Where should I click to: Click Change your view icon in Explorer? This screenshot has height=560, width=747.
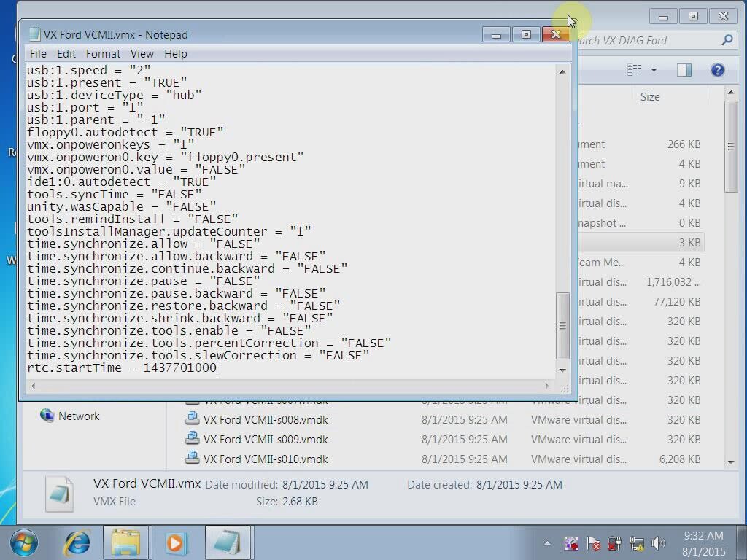(x=634, y=70)
